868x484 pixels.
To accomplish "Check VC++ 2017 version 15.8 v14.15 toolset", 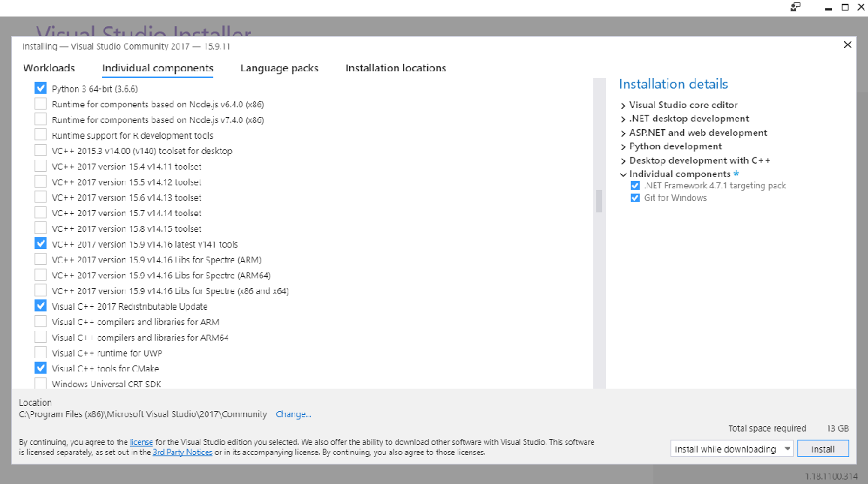I will 41,228.
